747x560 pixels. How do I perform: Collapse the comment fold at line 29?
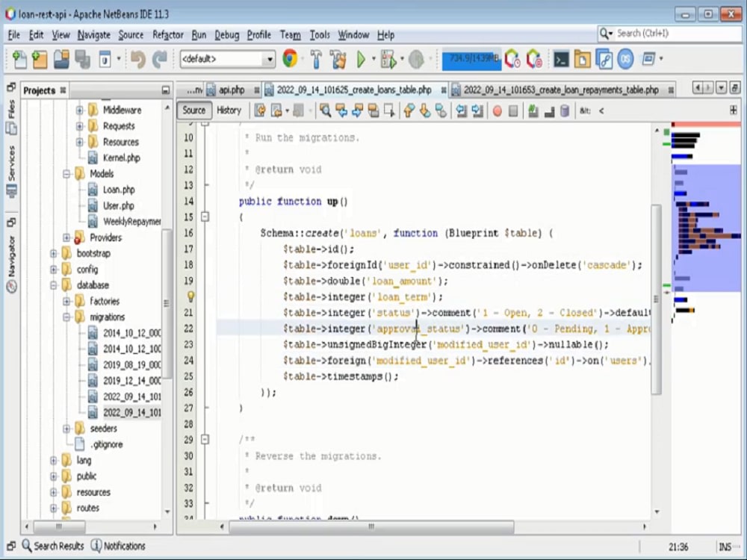click(x=205, y=439)
